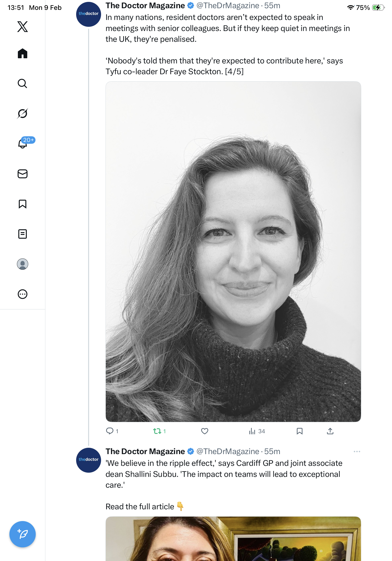Bookmark the Dr Faye Stockton post
Screen dimensions: 392x561
pyautogui.click(x=299, y=431)
